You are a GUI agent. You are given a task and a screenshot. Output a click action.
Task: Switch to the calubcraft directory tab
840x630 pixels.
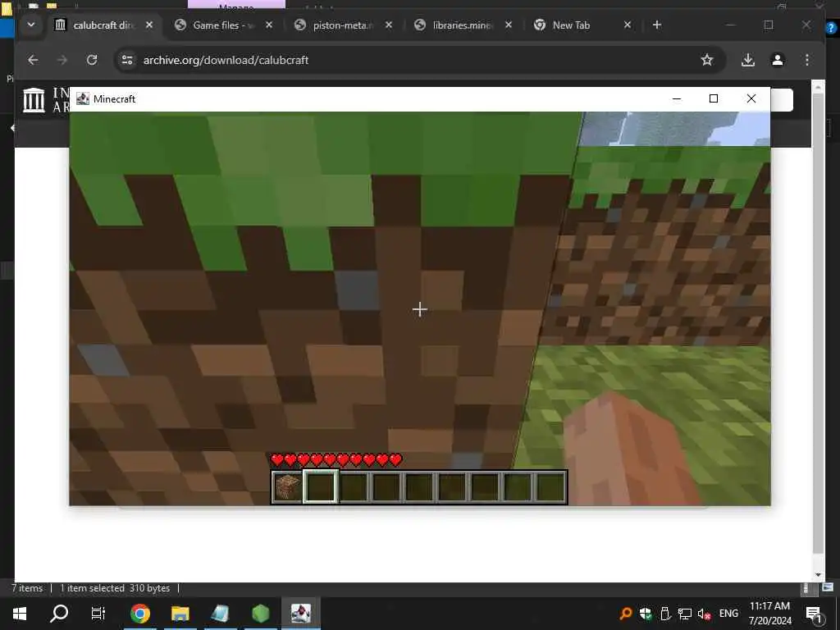coord(105,25)
